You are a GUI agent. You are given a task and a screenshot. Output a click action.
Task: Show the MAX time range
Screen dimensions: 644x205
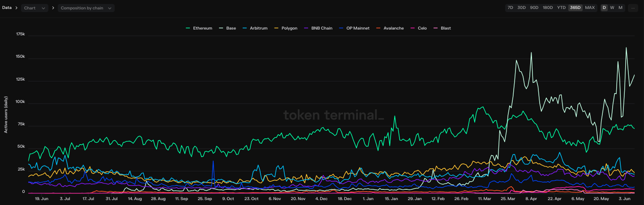590,8
